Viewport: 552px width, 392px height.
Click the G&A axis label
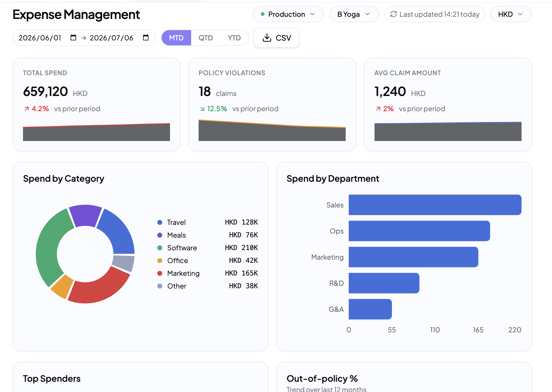click(x=336, y=309)
